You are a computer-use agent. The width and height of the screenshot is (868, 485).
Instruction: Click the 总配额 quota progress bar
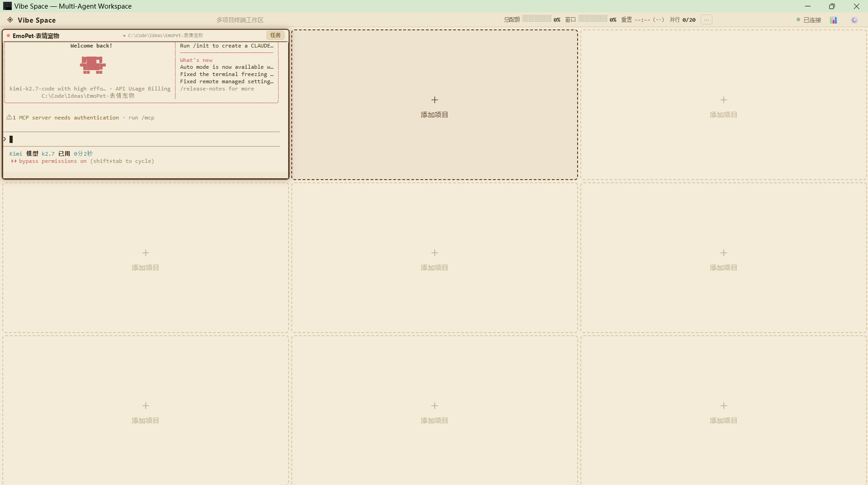click(x=537, y=19)
